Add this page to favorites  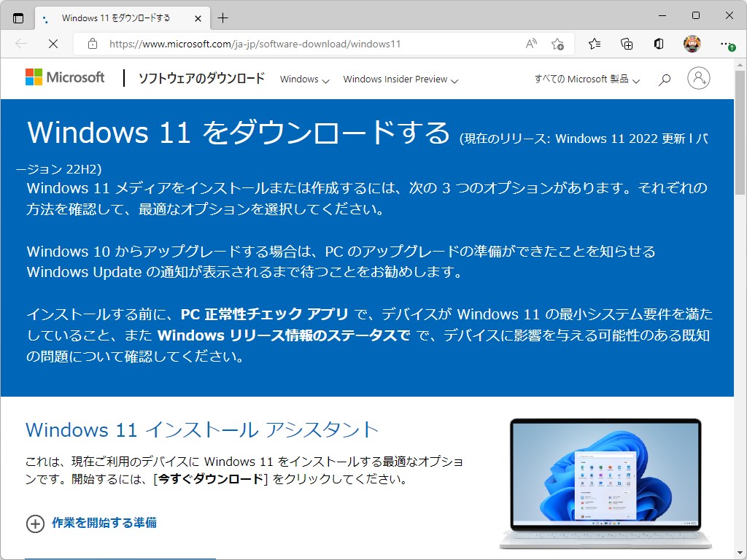(557, 44)
